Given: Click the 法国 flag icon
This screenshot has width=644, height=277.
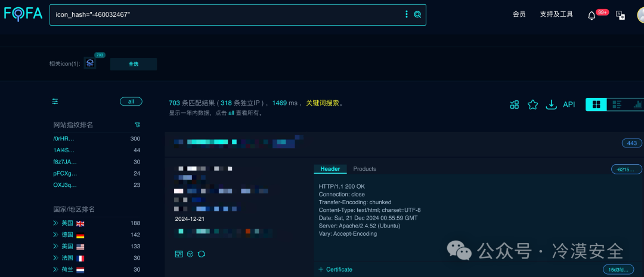Looking at the screenshot, I should [80, 258].
